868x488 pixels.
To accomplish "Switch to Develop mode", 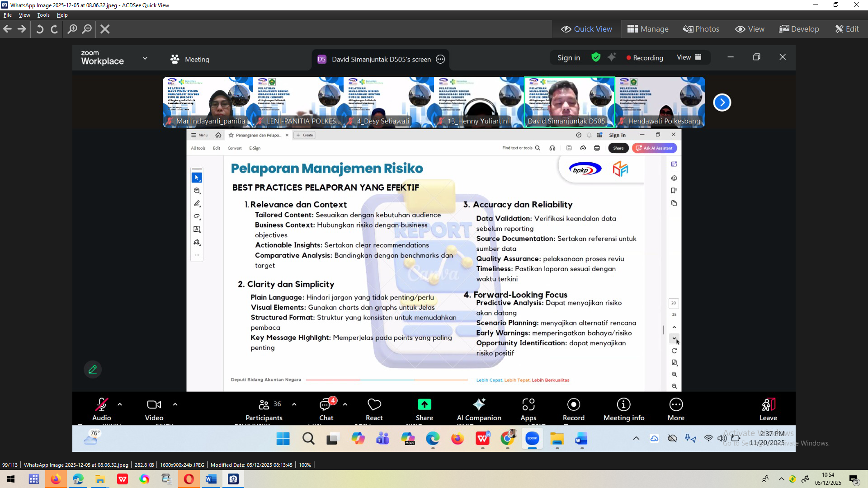I will [798, 29].
